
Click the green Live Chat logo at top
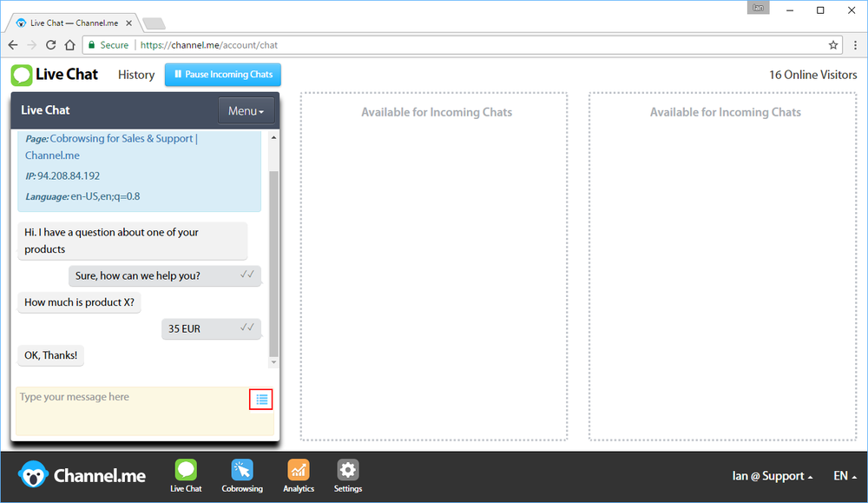[22, 75]
